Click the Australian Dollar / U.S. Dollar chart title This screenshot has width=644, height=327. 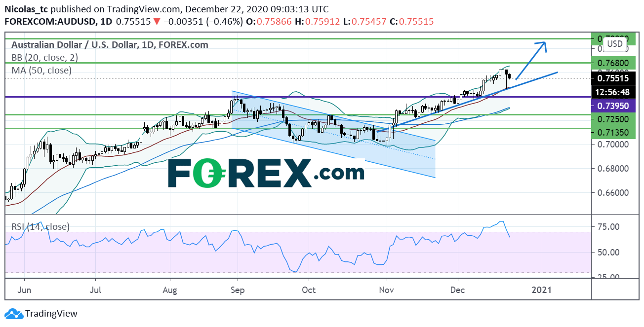(110, 45)
